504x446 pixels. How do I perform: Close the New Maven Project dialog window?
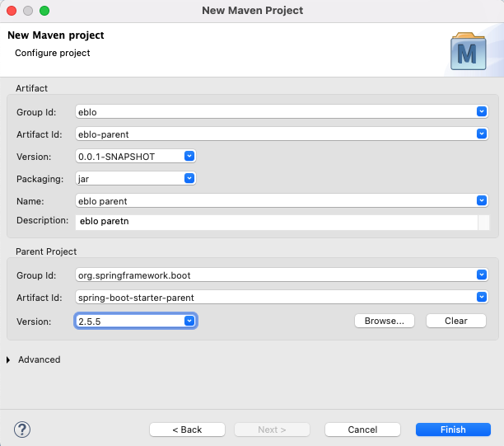click(x=12, y=11)
